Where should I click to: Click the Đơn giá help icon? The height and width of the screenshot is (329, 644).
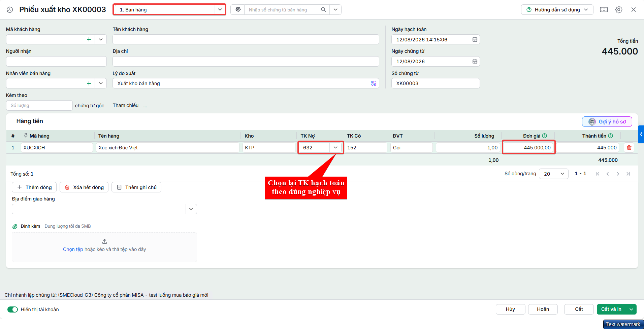click(545, 136)
